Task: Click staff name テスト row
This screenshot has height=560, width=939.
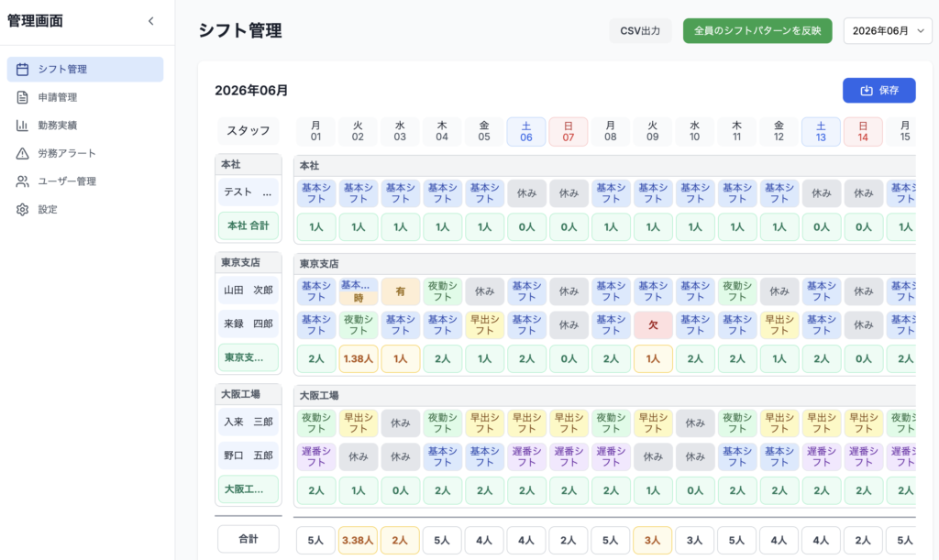Action: point(248,192)
